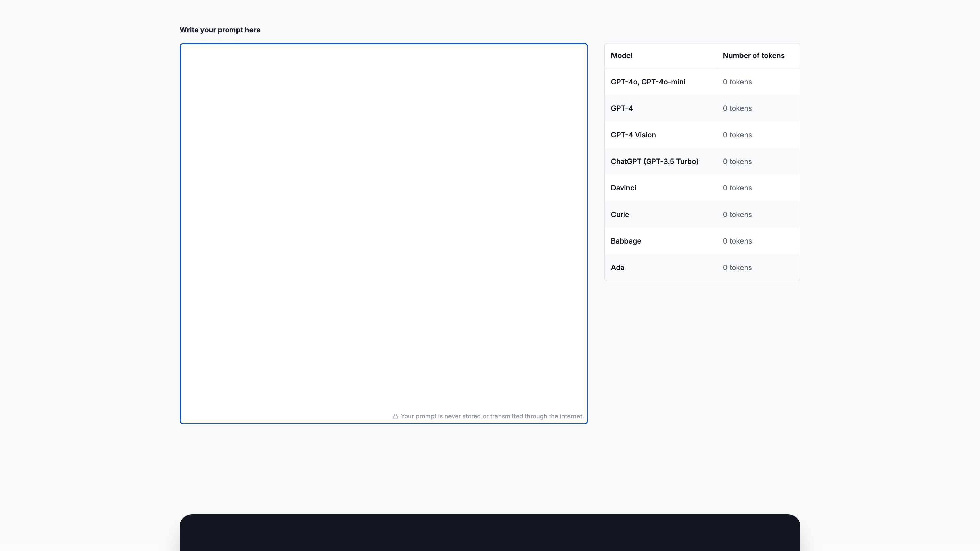This screenshot has width=980, height=551.
Task: Select the 'Davinci' model row
Action: [x=623, y=188]
